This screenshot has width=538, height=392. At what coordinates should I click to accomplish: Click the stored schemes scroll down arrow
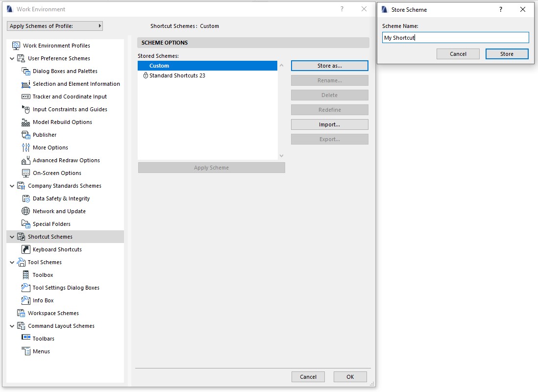point(281,155)
